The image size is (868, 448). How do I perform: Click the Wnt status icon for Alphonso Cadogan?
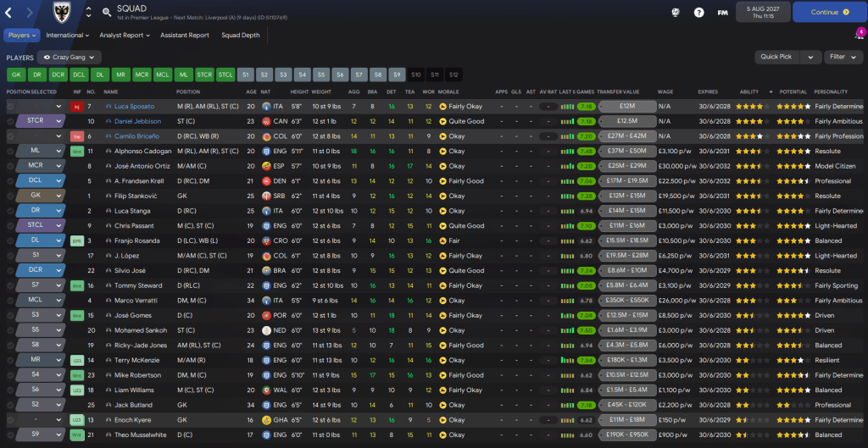tap(77, 152)
